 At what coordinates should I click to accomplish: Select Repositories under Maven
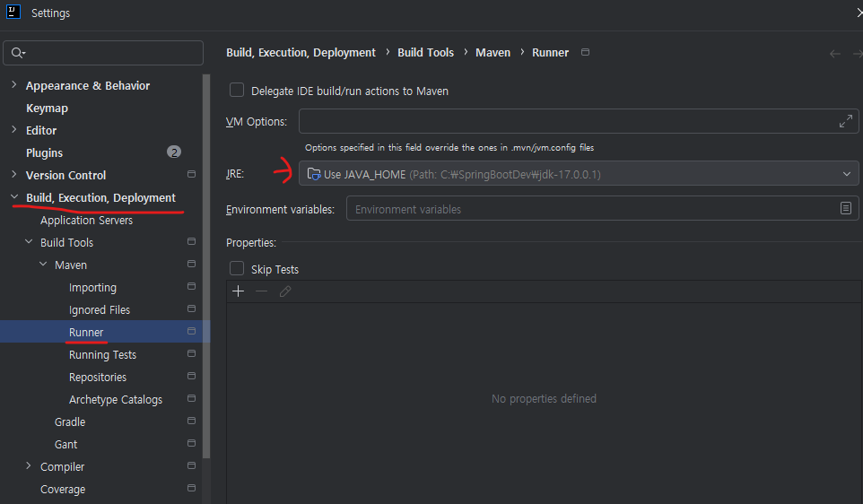98,378
